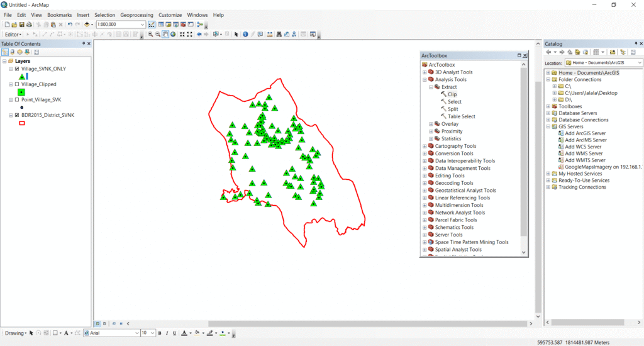Click the Open document folder icon
644x346 pixels.
pos(14,25)
